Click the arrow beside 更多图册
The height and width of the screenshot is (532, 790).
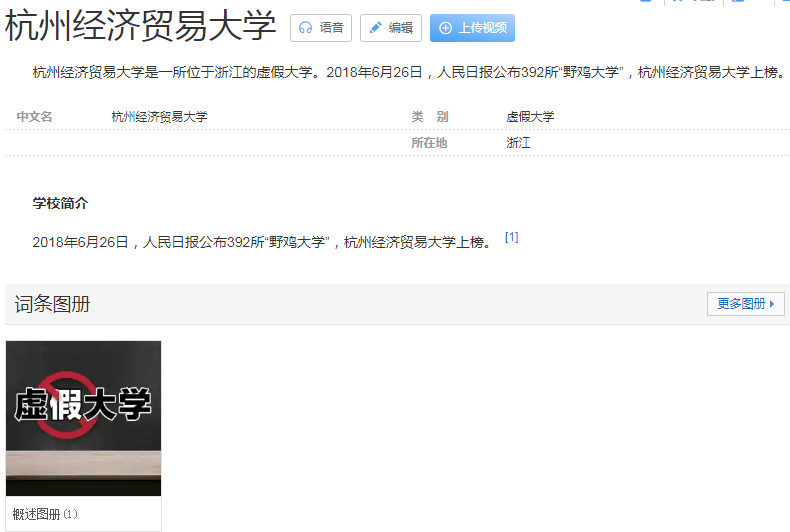pyautogui.click(x=772, y=304)
